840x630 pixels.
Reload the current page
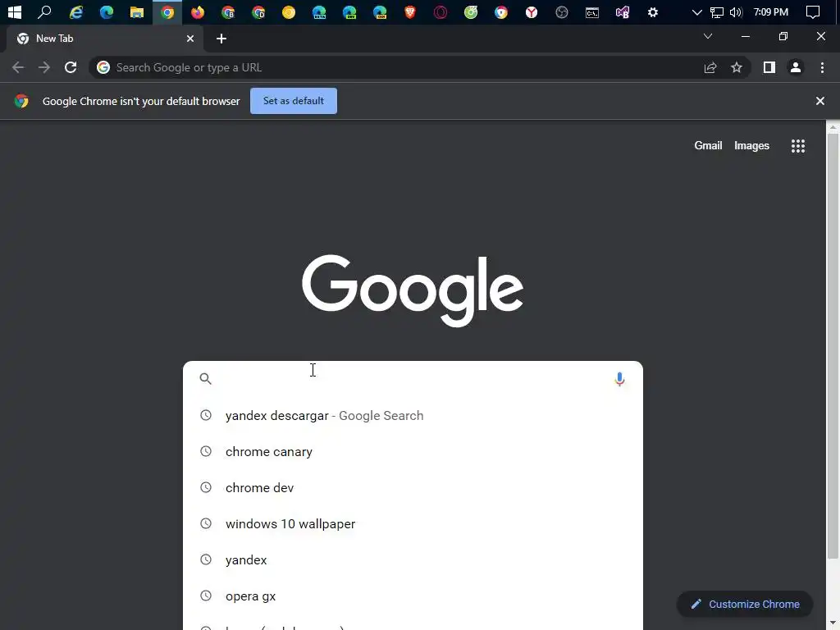[x=71, y=67]
